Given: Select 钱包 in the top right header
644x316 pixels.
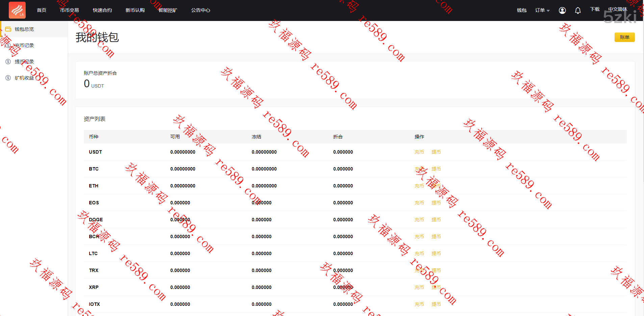Looking at the screenshot, I should (x=522, y=10).
